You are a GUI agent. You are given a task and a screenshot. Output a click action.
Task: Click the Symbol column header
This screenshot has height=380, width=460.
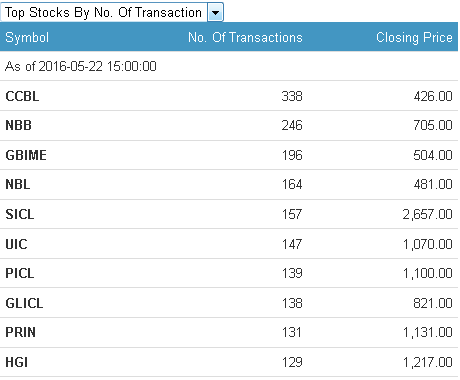[x=27, y=37]
